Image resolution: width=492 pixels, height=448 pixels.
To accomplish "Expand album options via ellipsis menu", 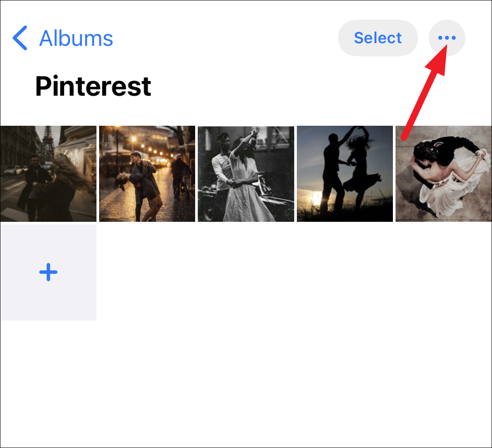I will (447, 38).
